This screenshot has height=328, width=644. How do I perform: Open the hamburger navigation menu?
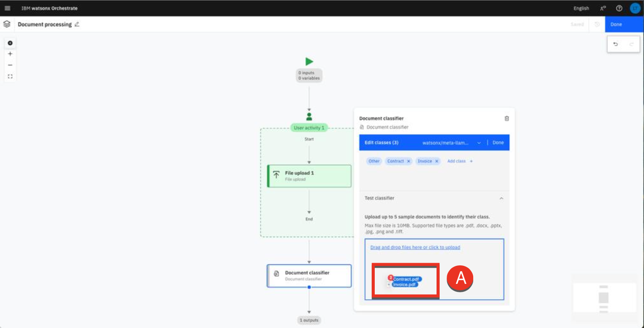coord(8,8)
